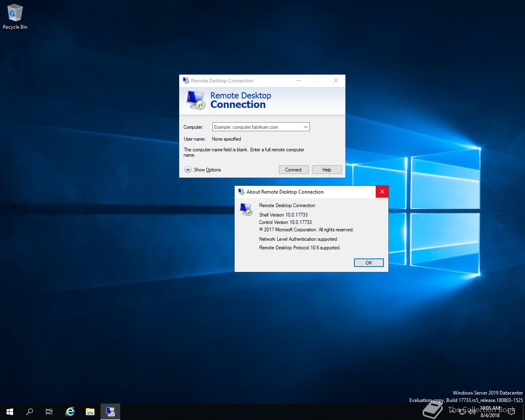Open taskbar Search magnifier
The width and height of the screenshot is (525, 420).
30,411
